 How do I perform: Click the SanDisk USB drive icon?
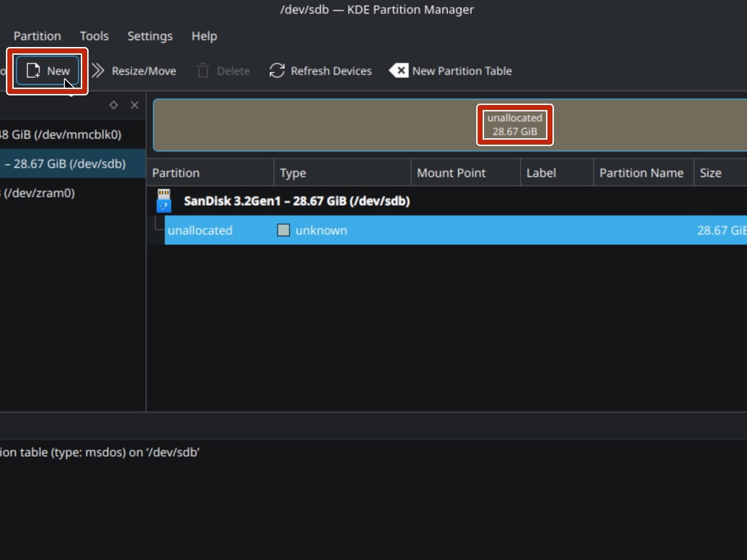164,201
